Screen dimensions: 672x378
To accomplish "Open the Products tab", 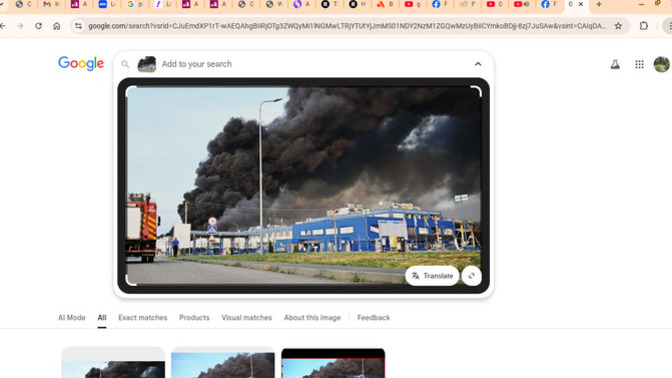I will point(194,318).
